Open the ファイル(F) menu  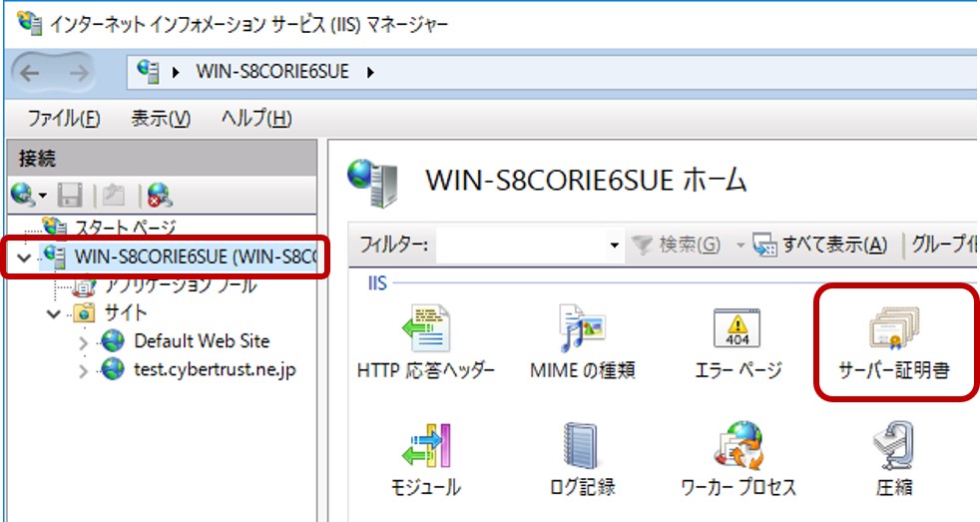(64, 118)
